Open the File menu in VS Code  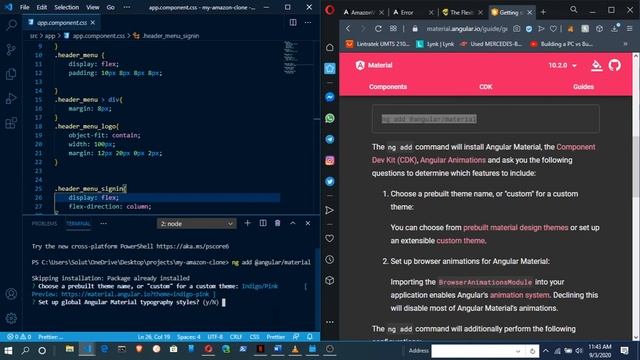point(24,7)
